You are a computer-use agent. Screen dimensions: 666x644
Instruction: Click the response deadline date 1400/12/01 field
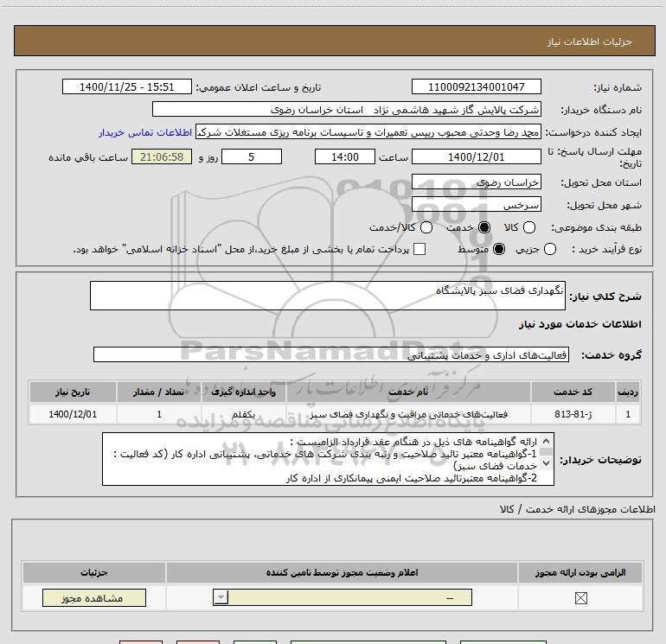[x=476, y=156]
